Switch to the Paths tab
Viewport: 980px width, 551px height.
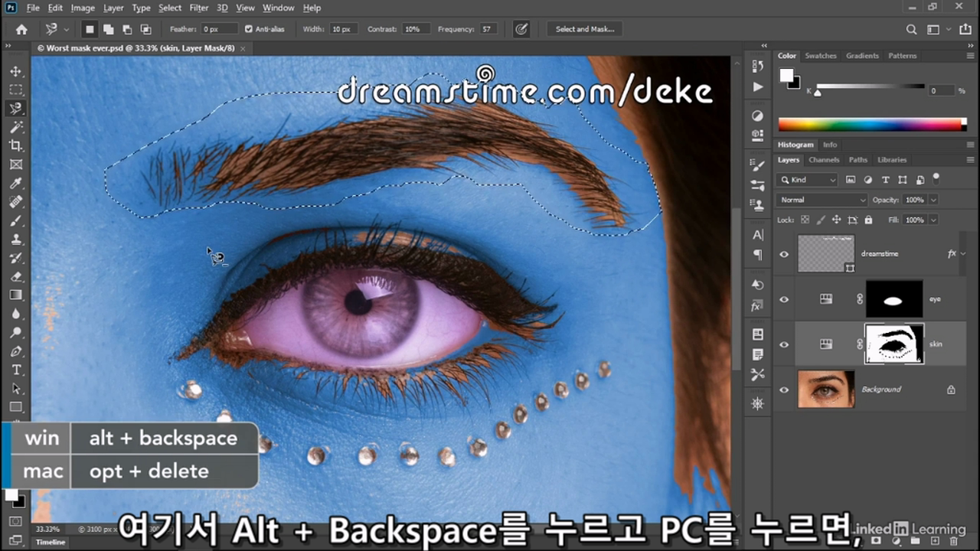(858, 160)
